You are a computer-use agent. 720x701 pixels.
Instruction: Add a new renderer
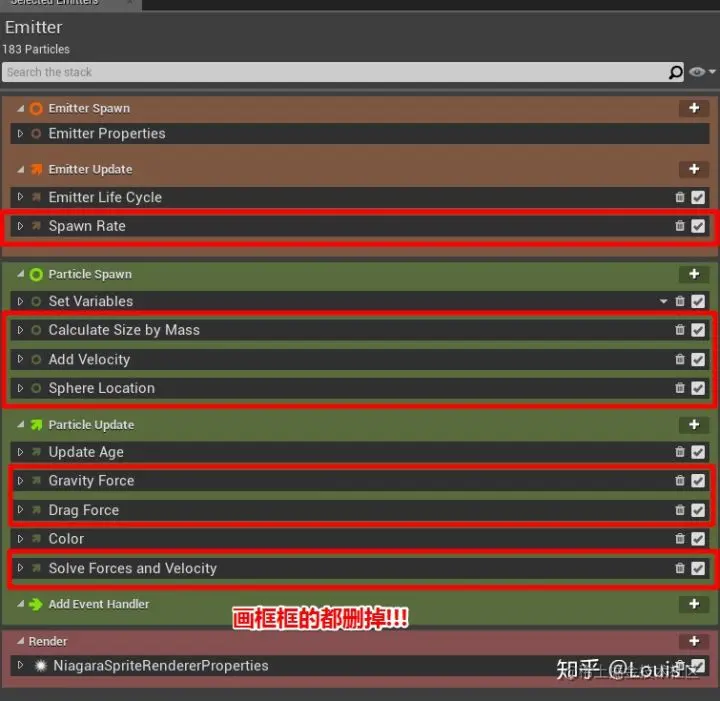pyautogui.click(x=694, y=641)
